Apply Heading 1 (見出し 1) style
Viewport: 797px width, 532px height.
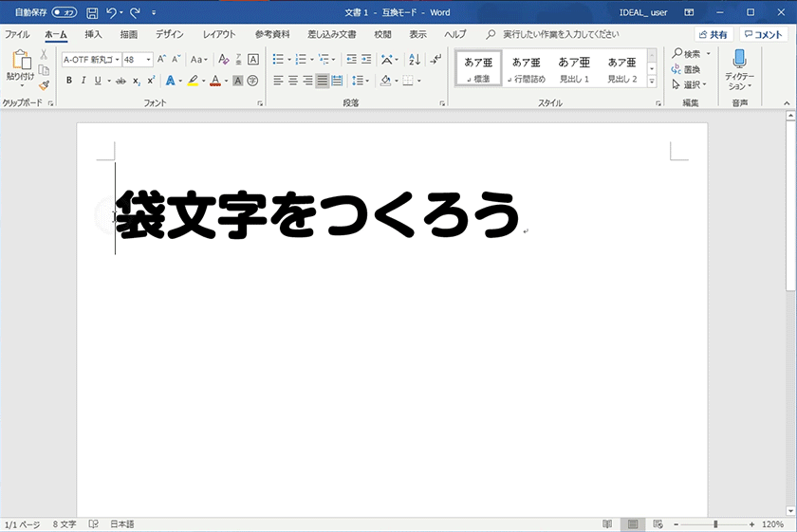click(574, 68)
